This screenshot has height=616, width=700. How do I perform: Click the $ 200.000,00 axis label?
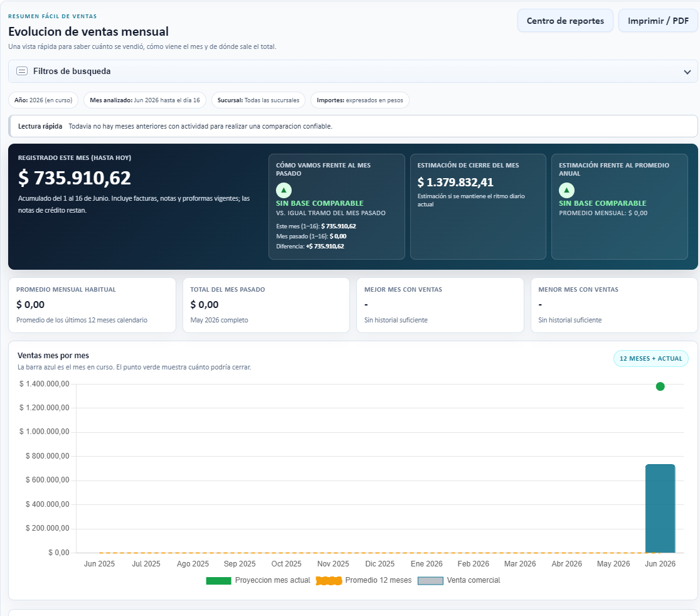coord(47,528)
